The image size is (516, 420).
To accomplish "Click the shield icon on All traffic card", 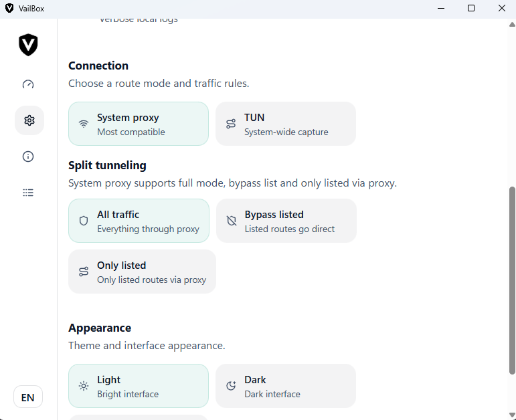I will click(x=84, y=221).
